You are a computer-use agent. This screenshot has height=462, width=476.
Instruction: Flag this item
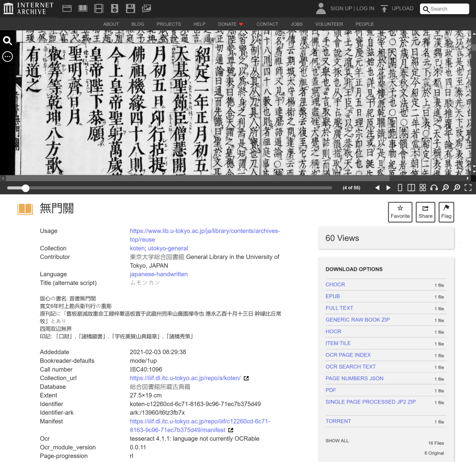(446, 212)
